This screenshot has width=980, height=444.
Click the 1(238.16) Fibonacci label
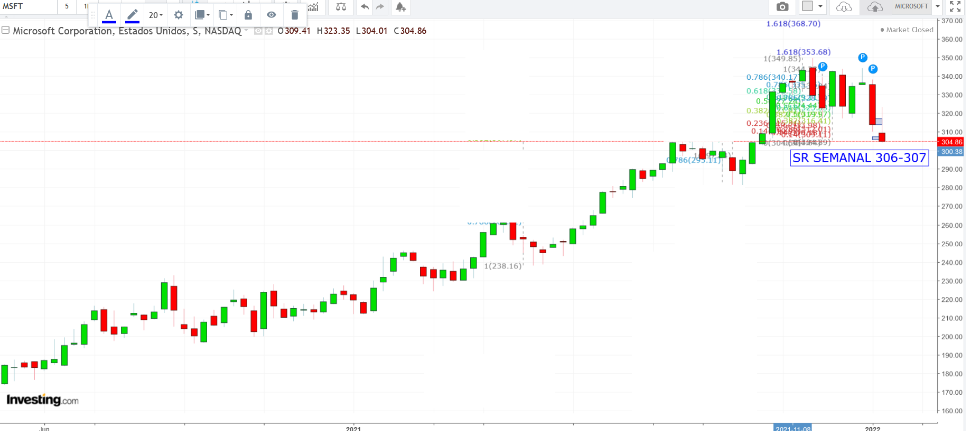[x=503, y=266]
